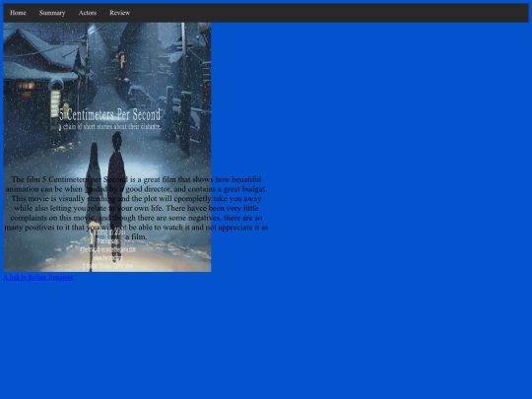
Task: Click the review paragraph starting 'The film 5 Centimeters'
Action: pos(136,208)
